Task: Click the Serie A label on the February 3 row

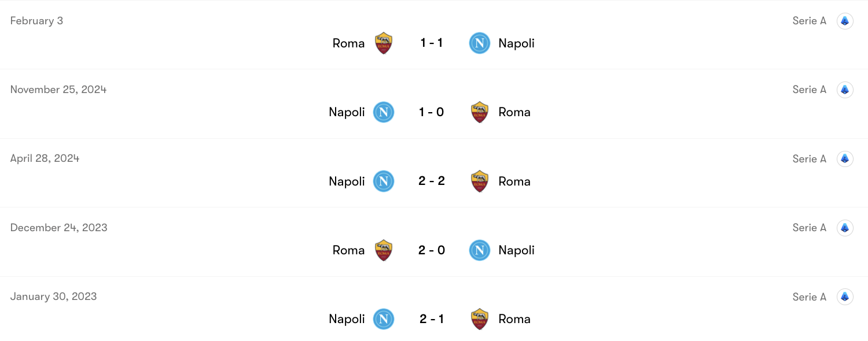Action: [x=809, y=20]
